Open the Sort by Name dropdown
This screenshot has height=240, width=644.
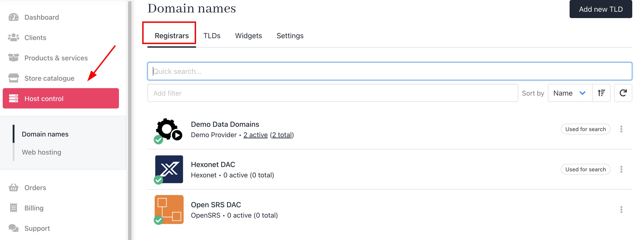tap(570, 93)
